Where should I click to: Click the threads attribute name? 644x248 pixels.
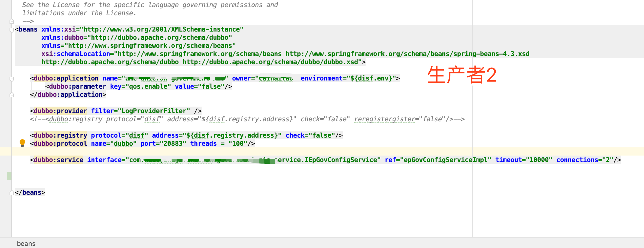click(203, 144)
